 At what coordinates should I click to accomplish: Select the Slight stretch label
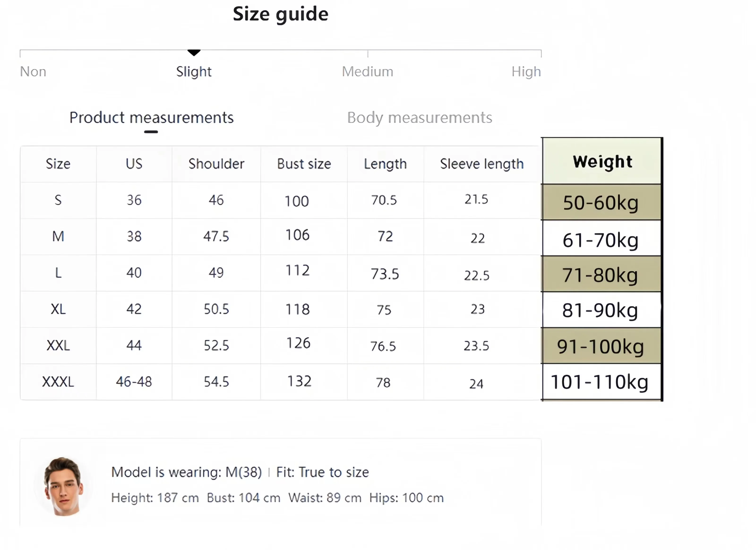coord(194,72)
